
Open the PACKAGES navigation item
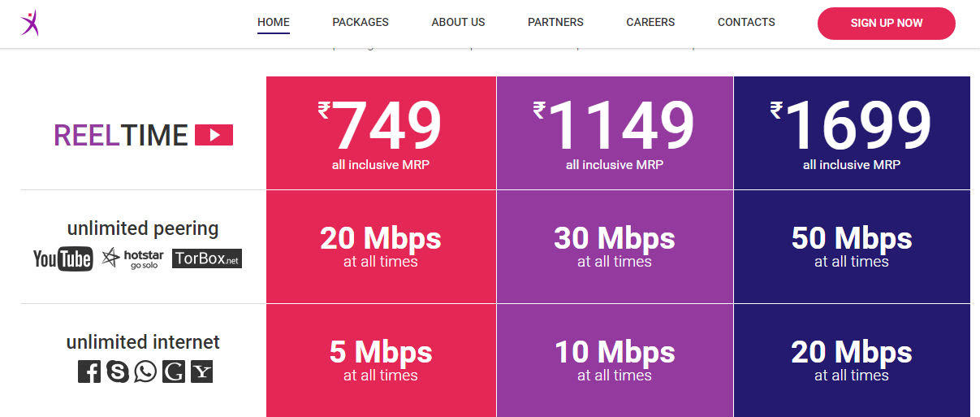tap(360, 23)
